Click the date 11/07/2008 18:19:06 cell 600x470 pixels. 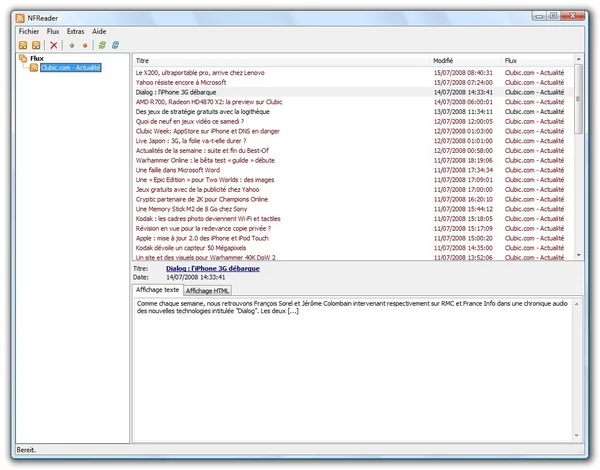(463, 160)
